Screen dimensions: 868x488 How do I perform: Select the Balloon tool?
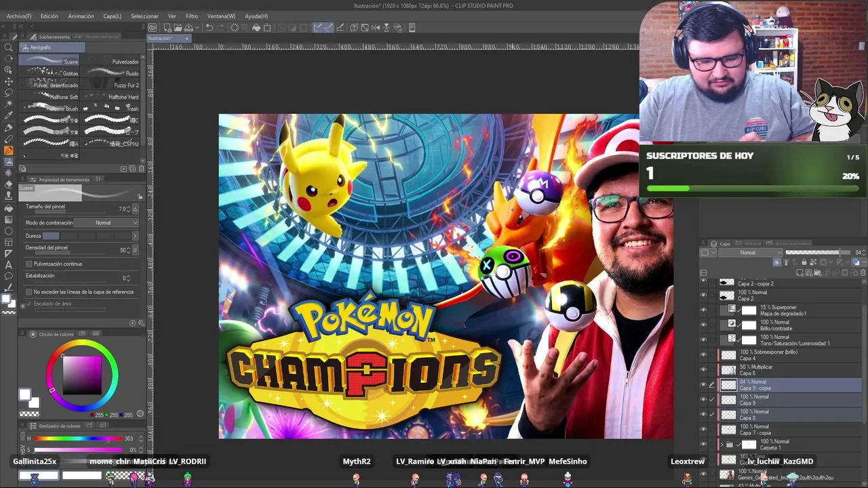(x=8, y=277)
